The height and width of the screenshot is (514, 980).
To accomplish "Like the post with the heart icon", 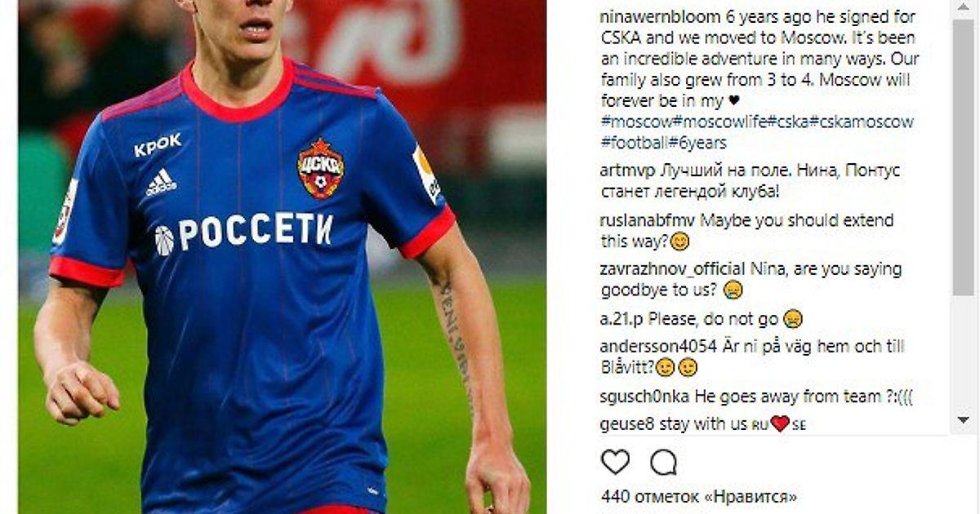I will tap(615, 463).
